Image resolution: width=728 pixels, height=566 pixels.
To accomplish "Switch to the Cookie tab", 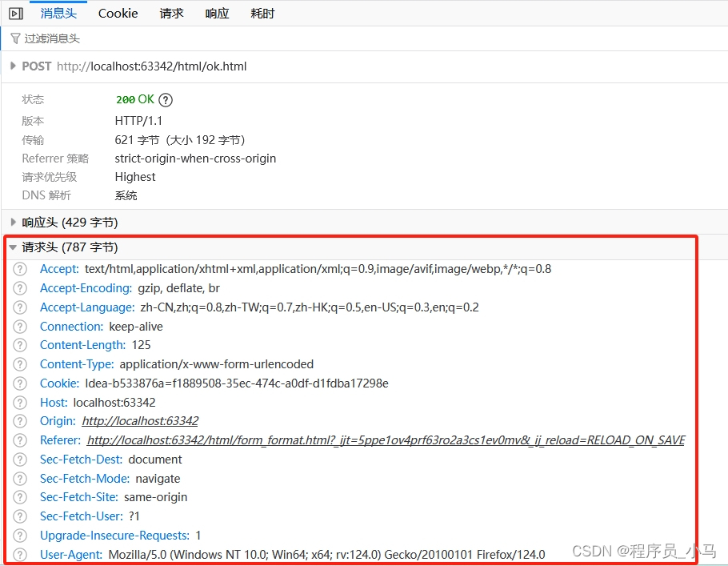I will 118,13.
